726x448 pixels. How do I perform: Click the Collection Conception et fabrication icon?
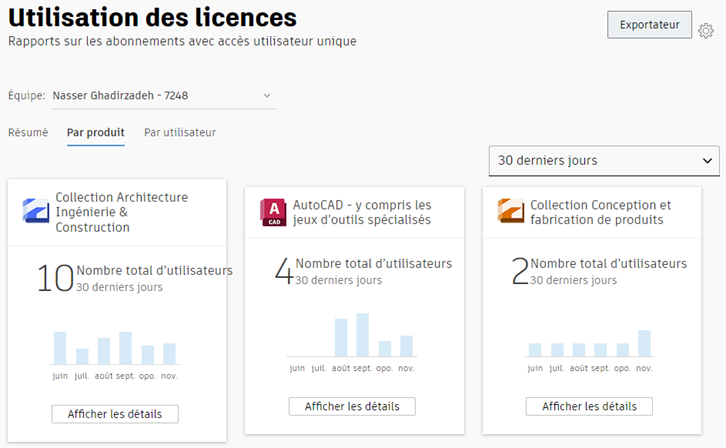[511, 211]
